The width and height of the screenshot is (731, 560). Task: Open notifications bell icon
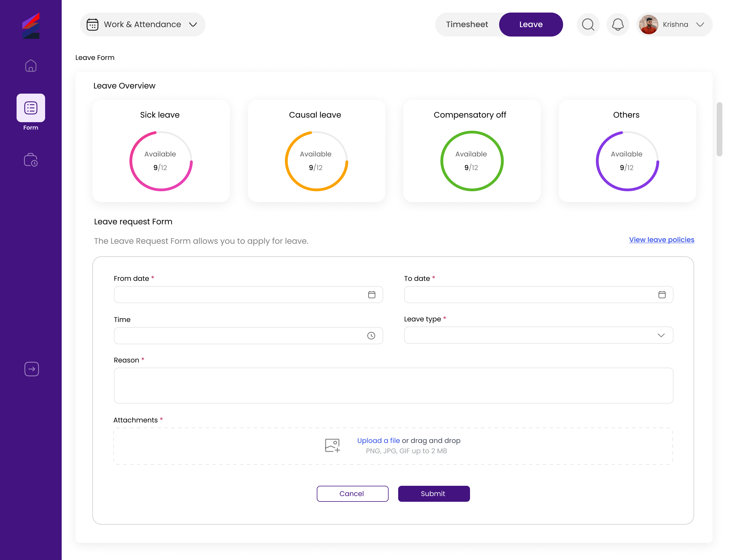tap(618, 25)
